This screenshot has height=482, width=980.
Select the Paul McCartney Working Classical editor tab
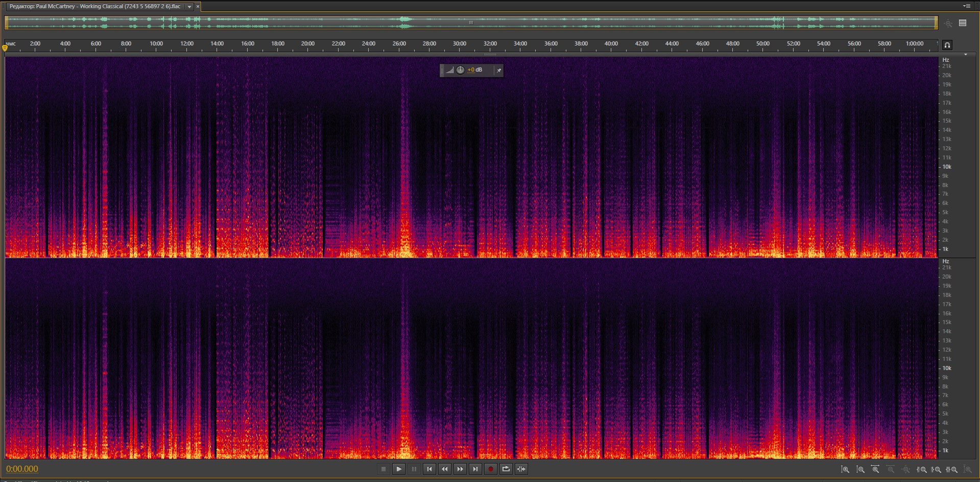coord(95,7)
